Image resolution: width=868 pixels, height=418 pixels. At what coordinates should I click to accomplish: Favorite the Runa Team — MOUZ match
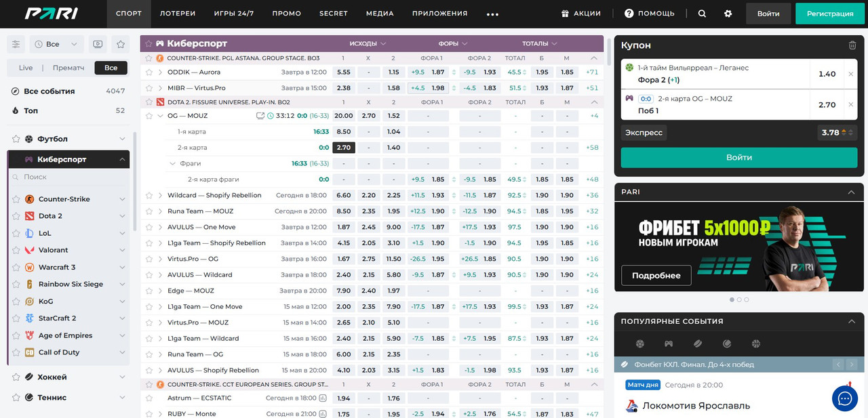[x=149, y=211]
